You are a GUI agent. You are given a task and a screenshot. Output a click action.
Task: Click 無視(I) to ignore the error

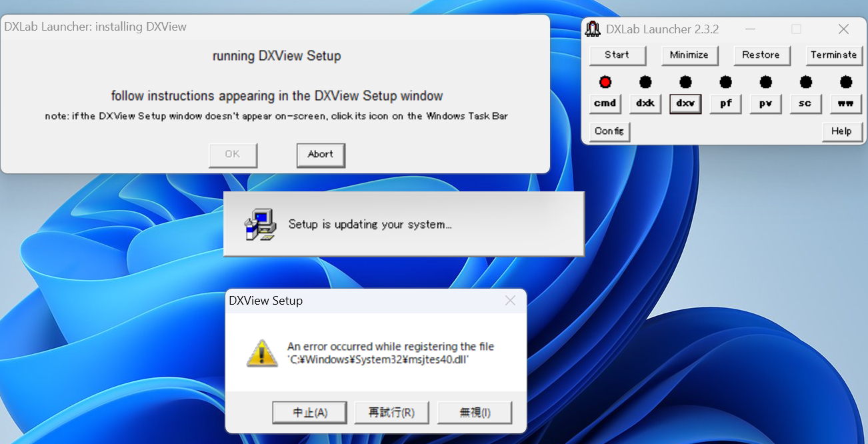[x=475, y=413]
